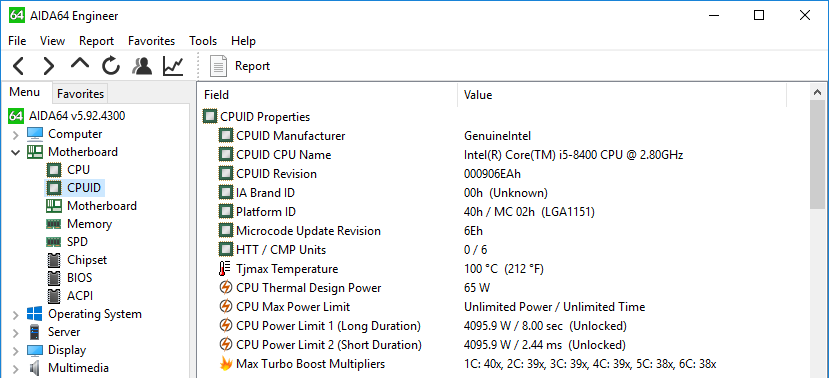Select AIDA64 v5.92.4300 root node
This screenshot has height=378, width=829.
77,116
